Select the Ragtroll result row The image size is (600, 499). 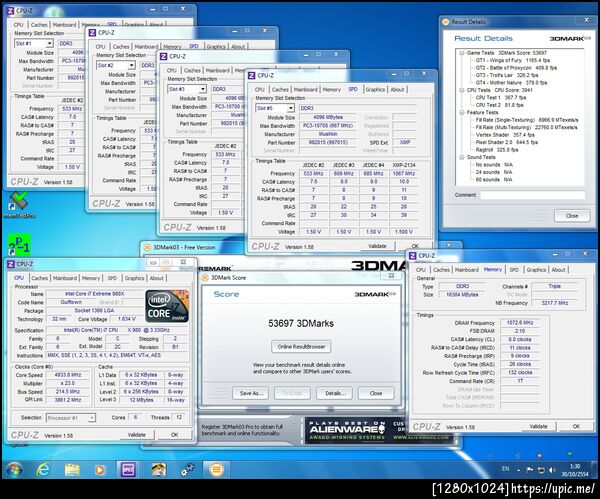pos(497,150)
